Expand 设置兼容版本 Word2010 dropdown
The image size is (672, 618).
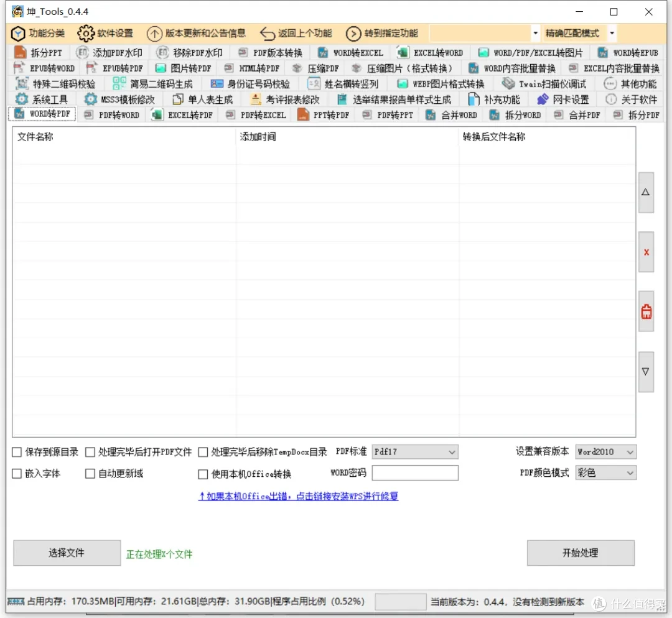(x=630, y=452)
